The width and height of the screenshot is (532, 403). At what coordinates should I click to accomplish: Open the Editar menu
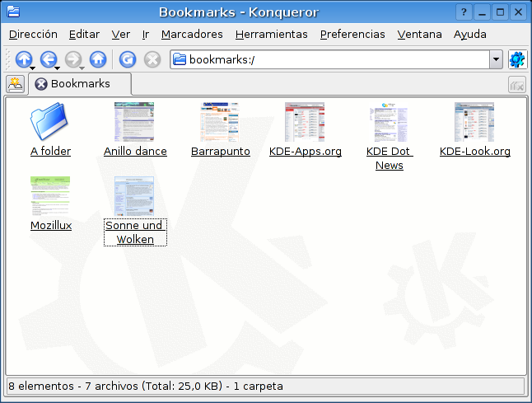[x=84, y=35]
